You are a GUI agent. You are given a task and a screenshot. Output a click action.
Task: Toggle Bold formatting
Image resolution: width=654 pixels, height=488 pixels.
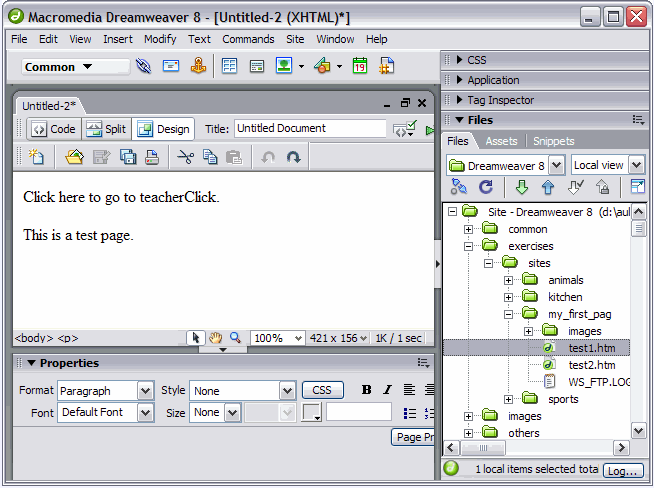click(366, 390)
